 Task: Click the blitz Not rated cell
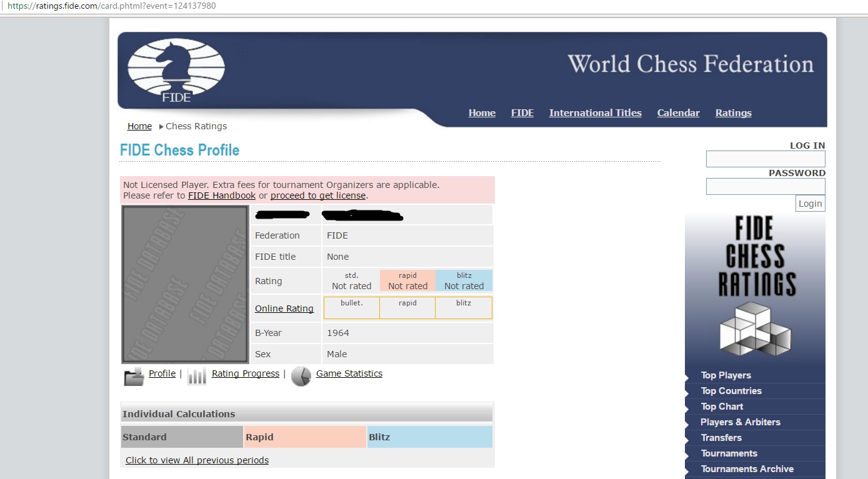(464, 280)
